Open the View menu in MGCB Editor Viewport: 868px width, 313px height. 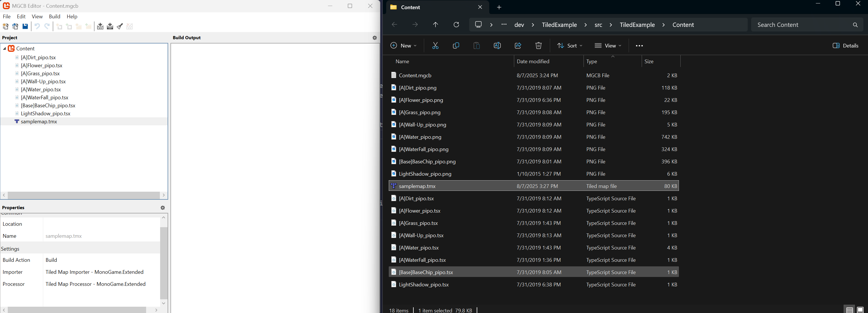coord(37,17)
